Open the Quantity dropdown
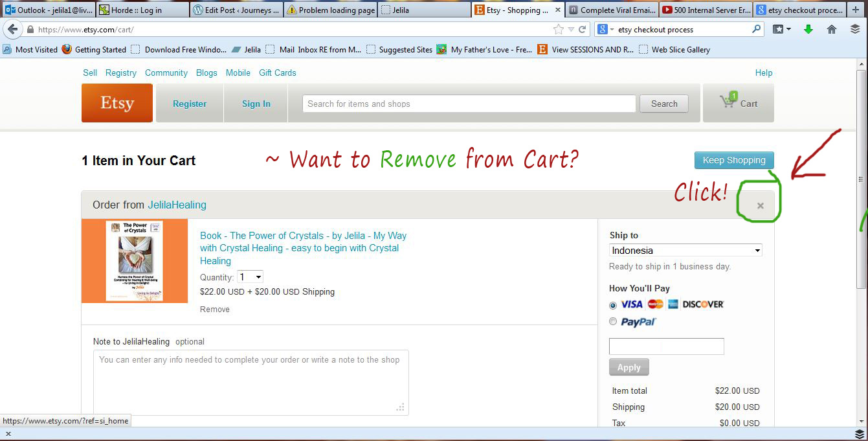This screenshot has width=868, height=441. [250, 277]
